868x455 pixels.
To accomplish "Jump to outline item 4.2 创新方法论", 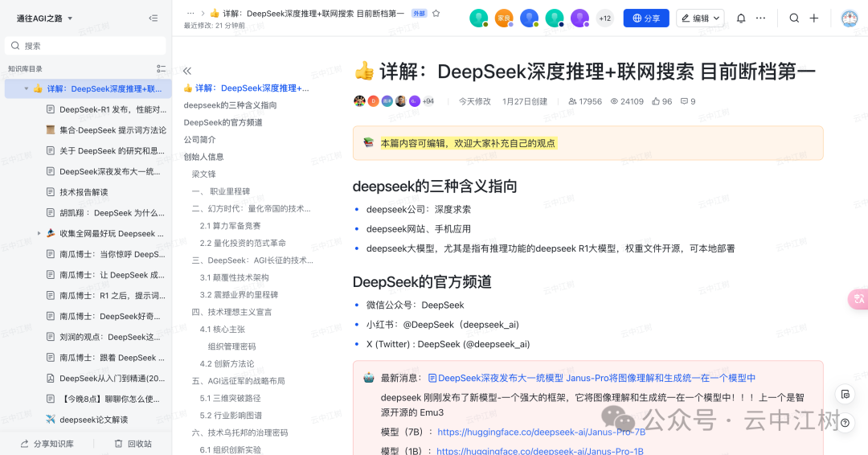I will [x=227, y=363].
